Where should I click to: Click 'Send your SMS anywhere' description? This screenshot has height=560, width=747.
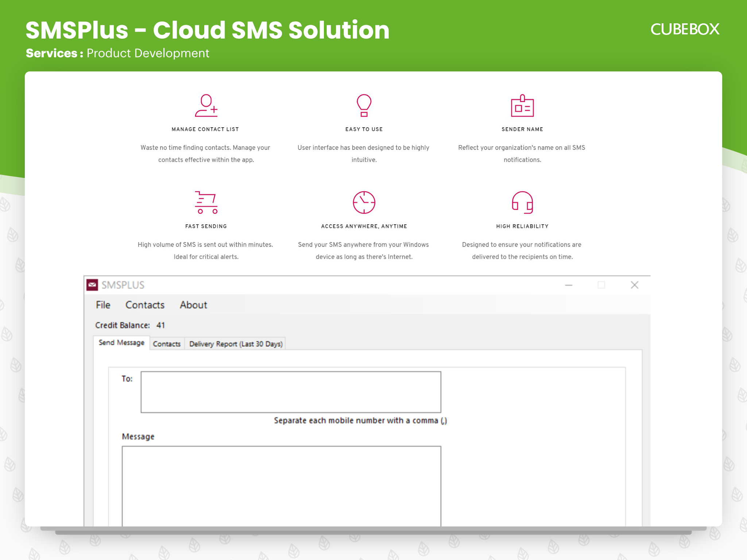pyautogui.click(x=363, y=250)
